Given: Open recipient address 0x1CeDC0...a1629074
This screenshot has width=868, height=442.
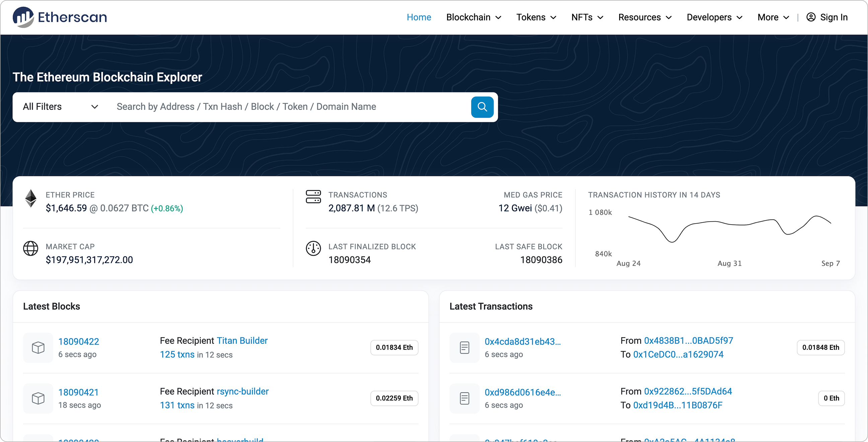Looking at the screenshot, I should click(678, 354).
